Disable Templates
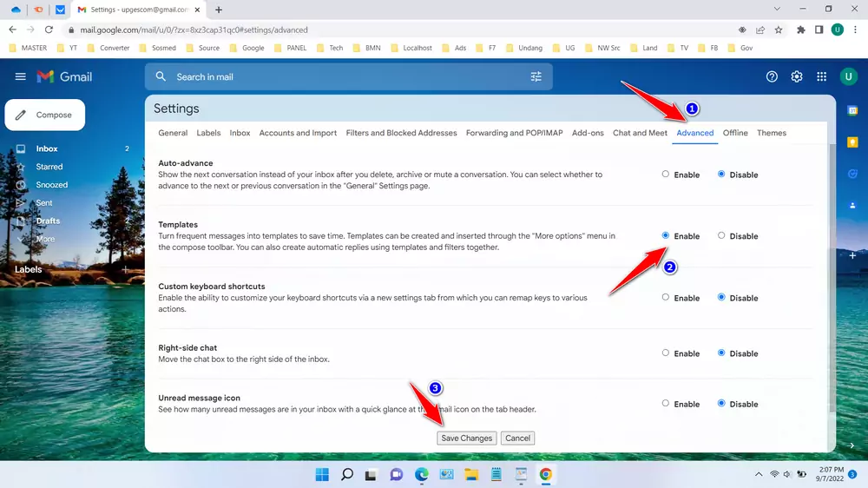Image resolution: width=868 pixels, height=488 pixels. click(721, 235)
